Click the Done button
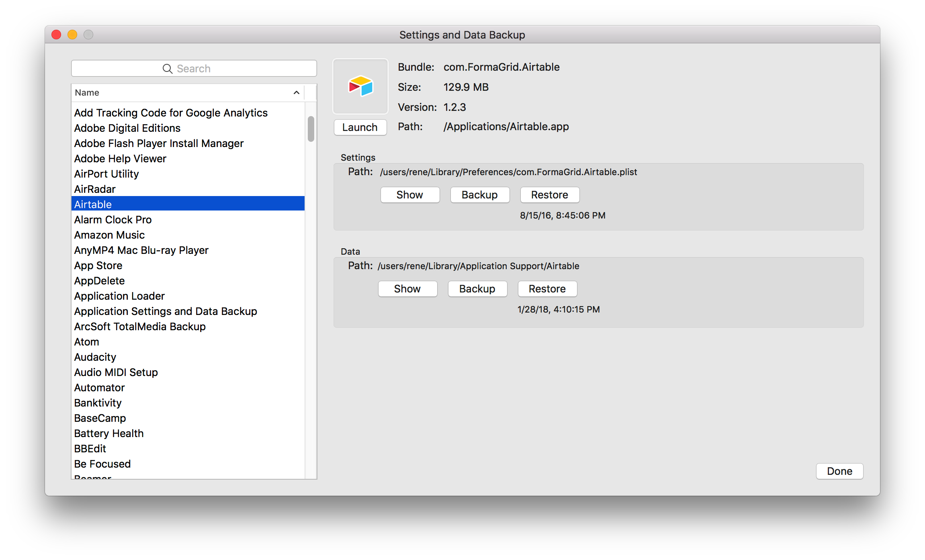This screenshot has height=560, width=925. pyautogui.click(x=839, y=471)
